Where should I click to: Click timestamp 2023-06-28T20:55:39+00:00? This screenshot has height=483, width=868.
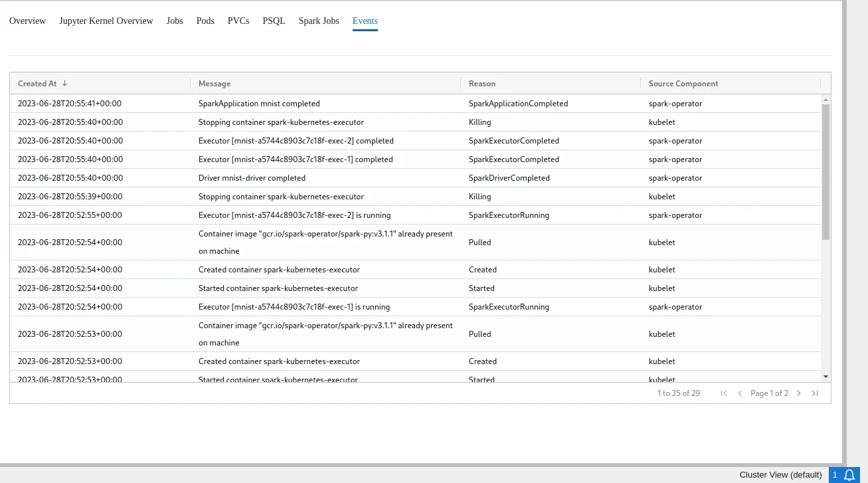(x=70, y=197)
